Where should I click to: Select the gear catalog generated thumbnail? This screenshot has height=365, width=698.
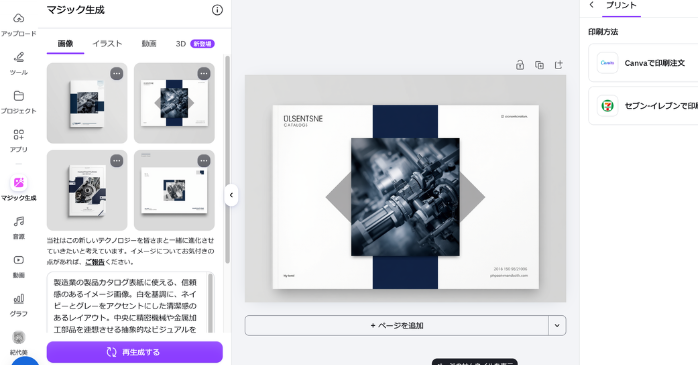(x=87, y=190)
